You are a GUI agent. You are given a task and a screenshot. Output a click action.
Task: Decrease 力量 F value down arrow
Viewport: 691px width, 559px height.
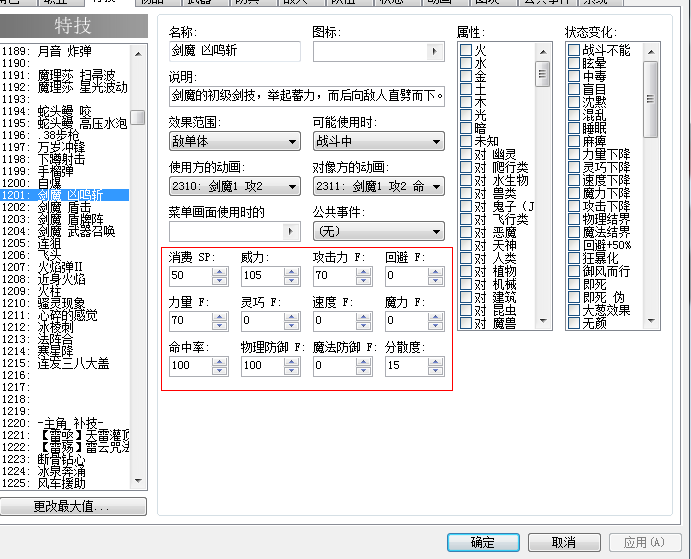[x=219, y=325]
